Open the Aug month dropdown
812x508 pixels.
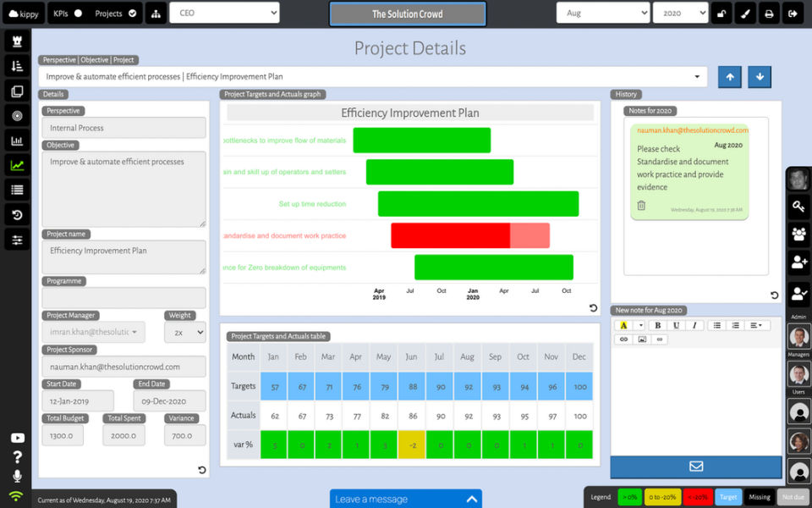[x=603, y=13]
